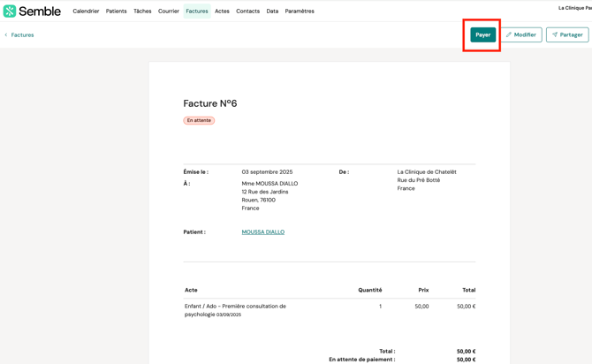The width and height of the screenshot is (592, 364).
Task: Open the MOUSSA DIALLO patient link
Action: point(263,232)
